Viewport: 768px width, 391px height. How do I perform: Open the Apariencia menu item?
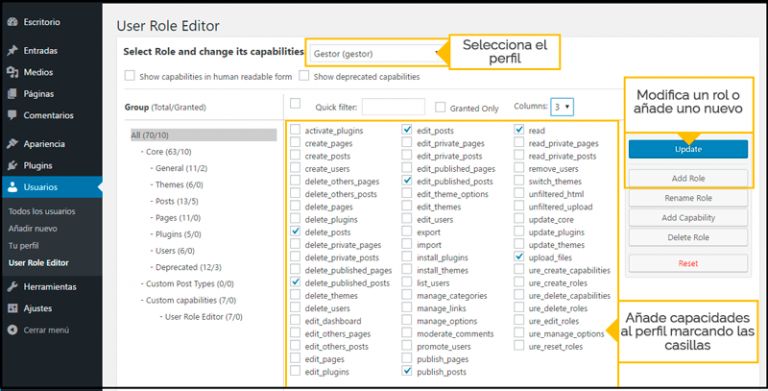click(x=44, y=144)
